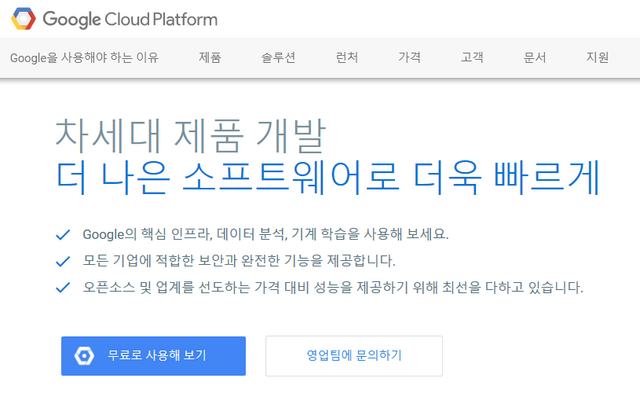Image resolution: width=640 pixels, height=415 pixels.
Task: Click the checkmark beside 'Google의 핵심 인프라'
Action: click(63, 235)
